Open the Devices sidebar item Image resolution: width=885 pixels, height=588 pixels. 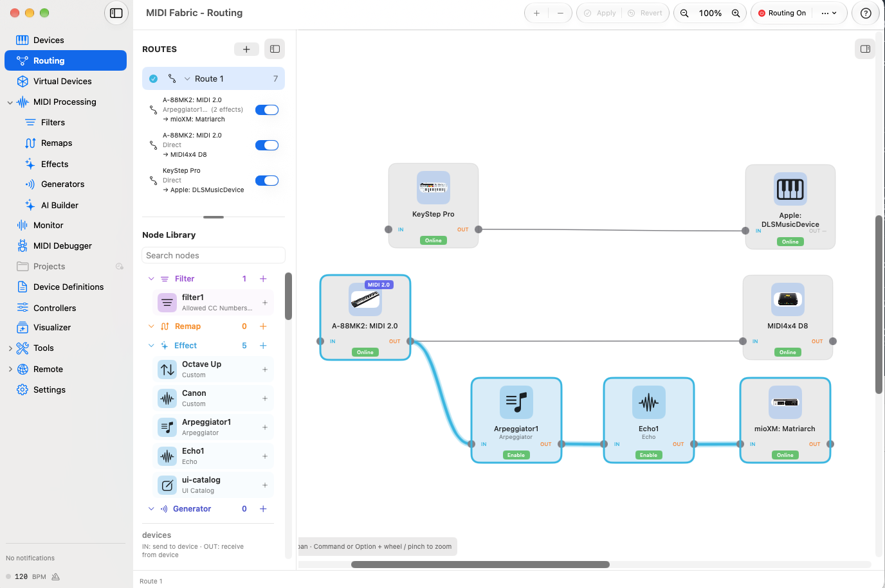pyautogui.click(x=66, y=40)
